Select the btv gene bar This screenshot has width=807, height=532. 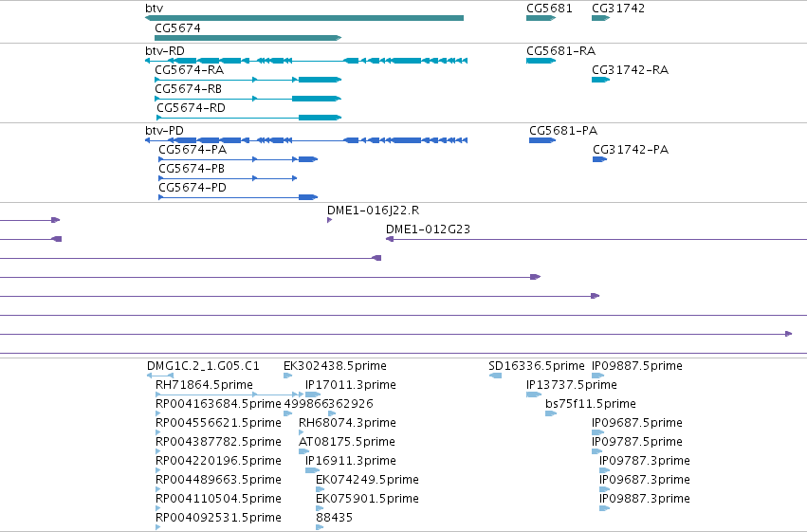tap(304, 18)
